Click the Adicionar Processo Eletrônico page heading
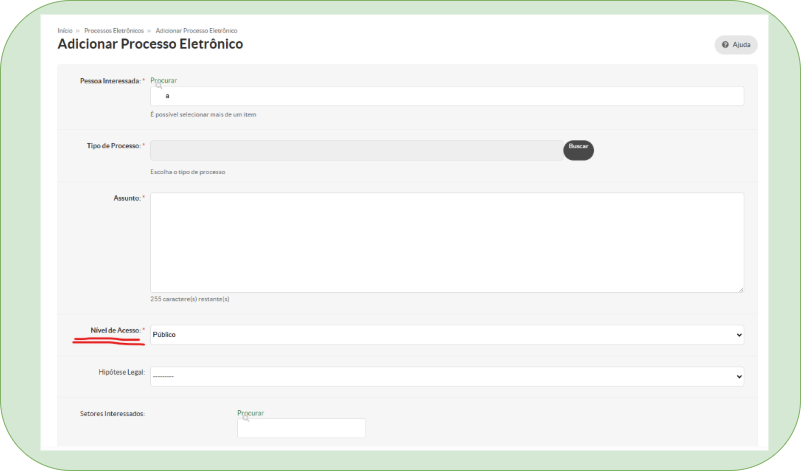 150,45
